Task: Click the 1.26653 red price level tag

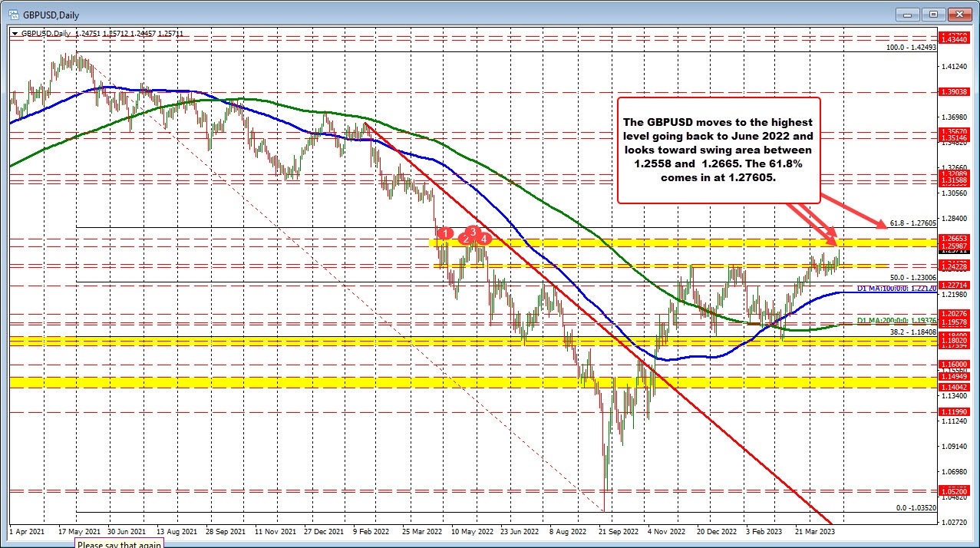Action: click(955, 238)
